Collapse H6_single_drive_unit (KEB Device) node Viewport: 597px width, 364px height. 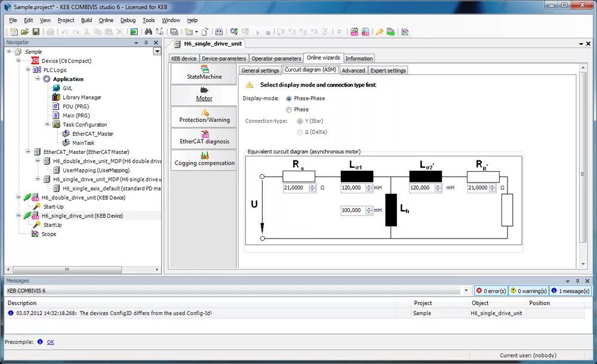click(x=19, y=215)
